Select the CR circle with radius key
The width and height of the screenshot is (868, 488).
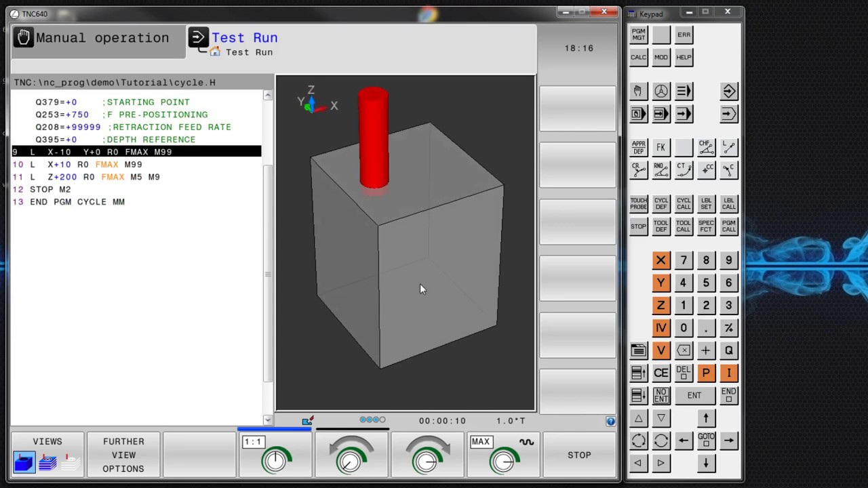click(638, 170)
